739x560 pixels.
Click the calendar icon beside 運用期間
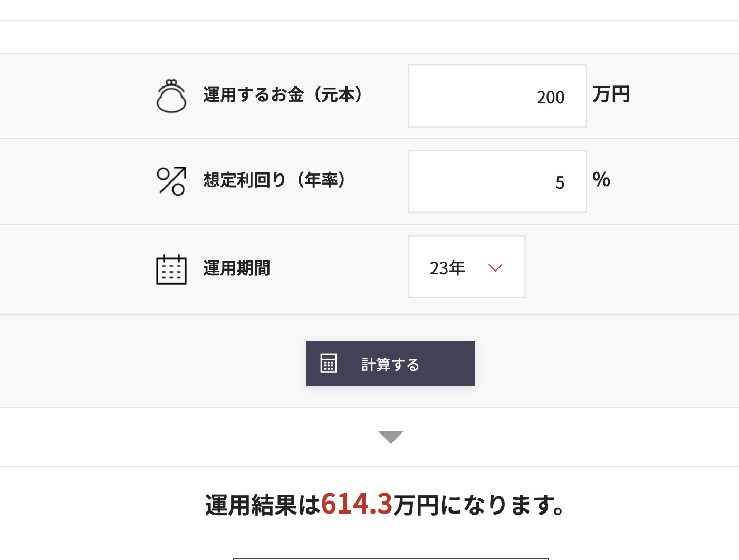click(x=171, y=269)
